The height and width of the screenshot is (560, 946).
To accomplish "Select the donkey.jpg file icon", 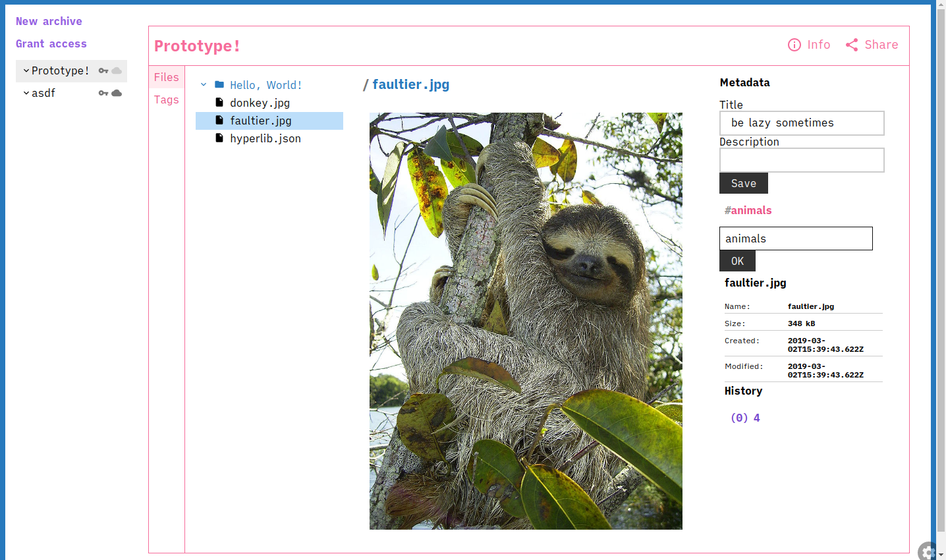I will pyautogui.click(x=219, y=103).
